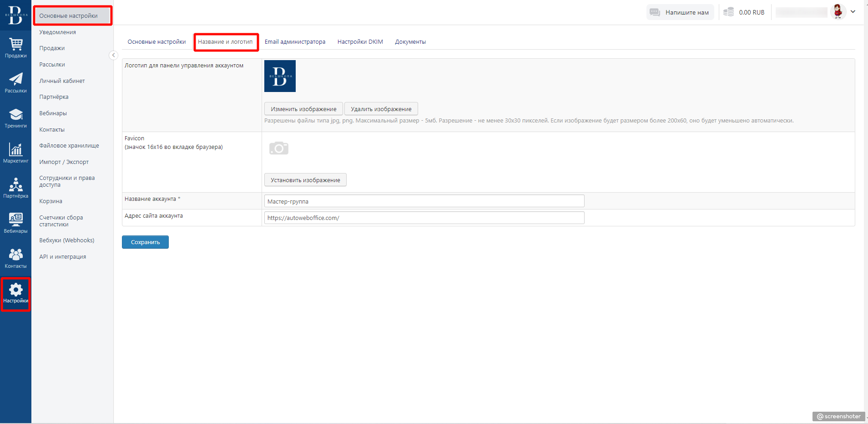
Task: Open Партнёрка network icon in sidebar
Action: (15, 184)
